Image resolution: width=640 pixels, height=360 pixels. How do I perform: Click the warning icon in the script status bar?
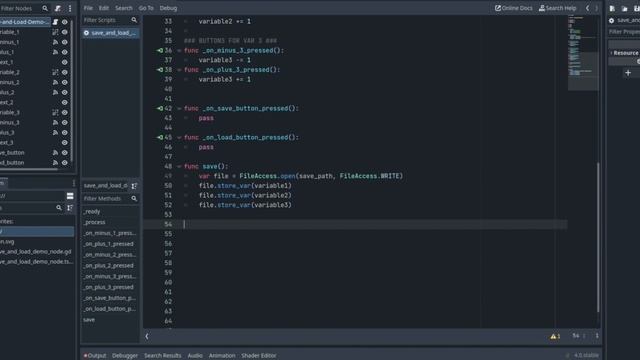tap(553, 336)
